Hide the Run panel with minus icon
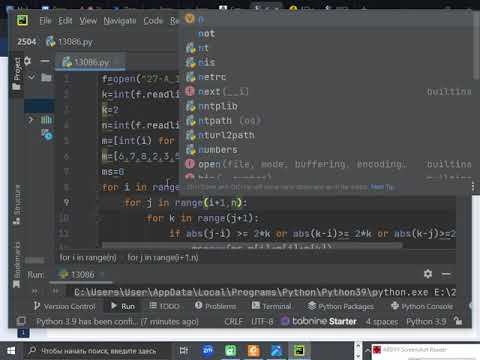The height and width of the screenshot is (360, 480). tap(446, 274)
